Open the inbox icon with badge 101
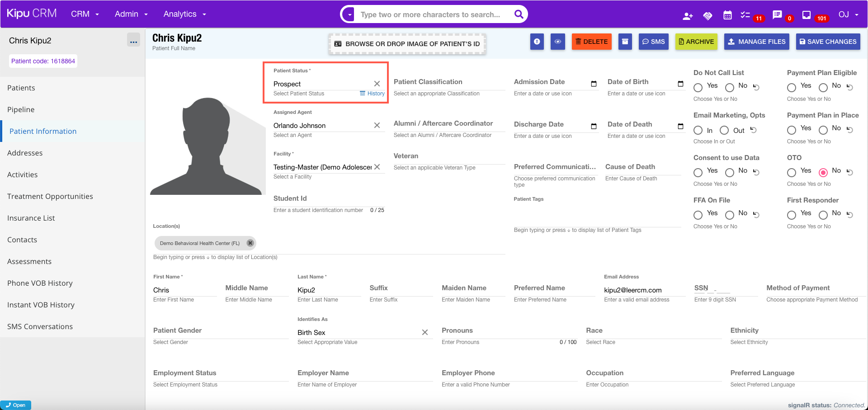 point(806,15)
